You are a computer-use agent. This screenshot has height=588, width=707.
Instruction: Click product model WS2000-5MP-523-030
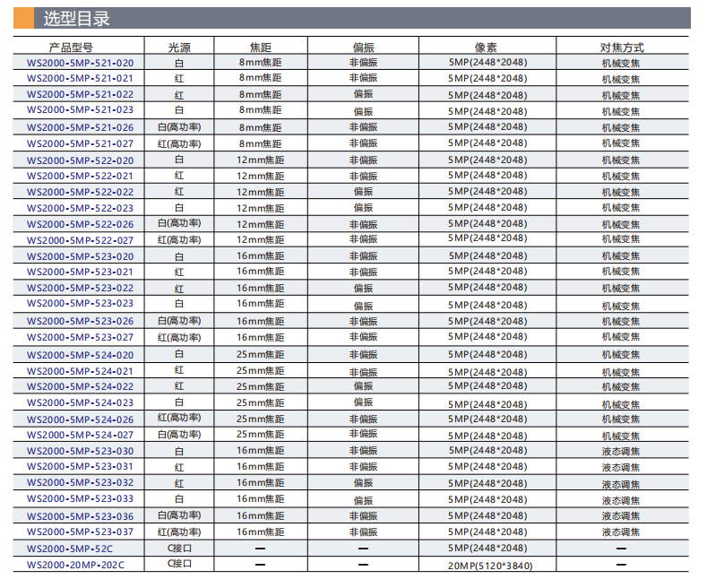click(x=80, y=451)
